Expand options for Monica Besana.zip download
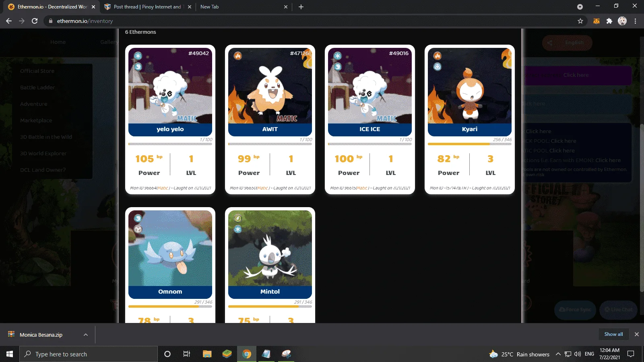Viewport: 644px width, 362px height. 86,335
